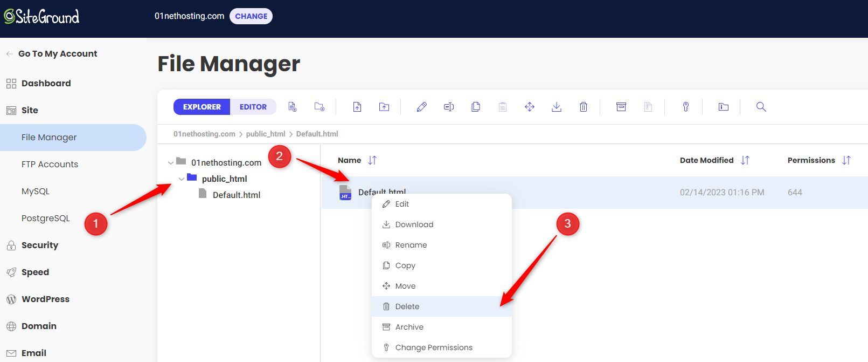
Task: Click the blue public_html folder icon
Action: [x=192, y=177]
